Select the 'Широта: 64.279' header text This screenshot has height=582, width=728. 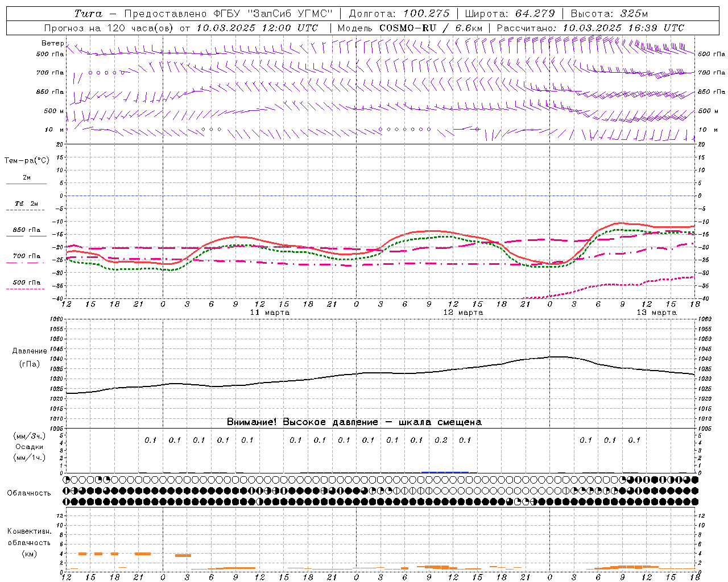point(510,14)
